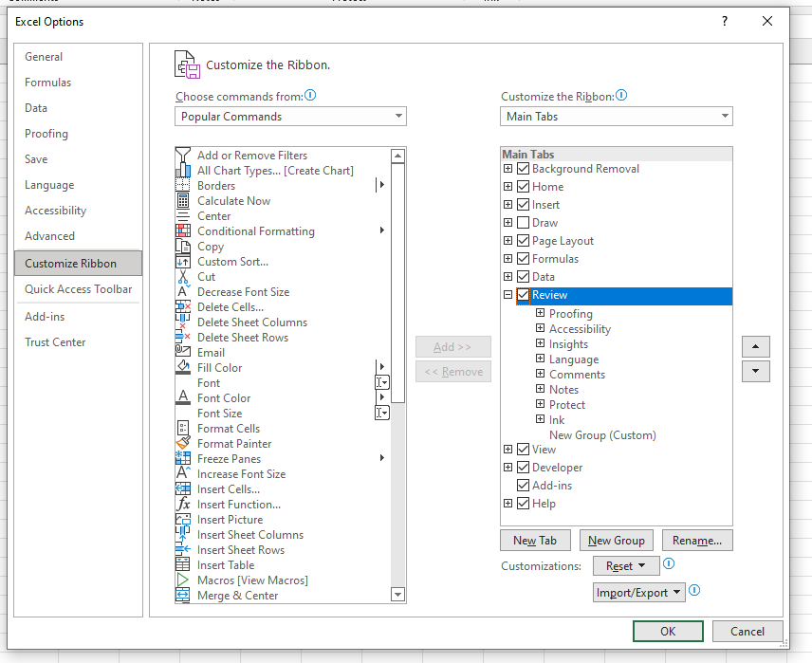Viewport: 812px width, 663px height.
Task: Confirm with the OK button
Action: (x=668, y=631)
